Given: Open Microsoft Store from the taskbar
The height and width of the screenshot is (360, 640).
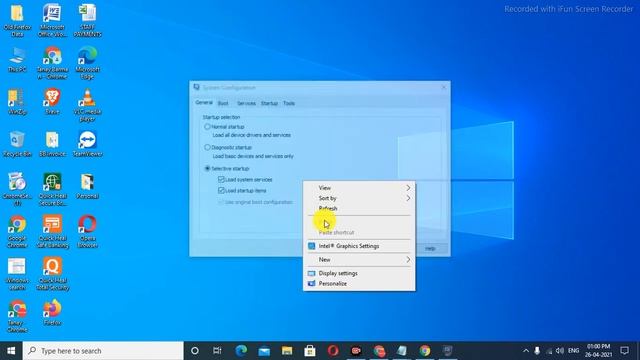Looking at the screenshot, I should coord(310,351).
